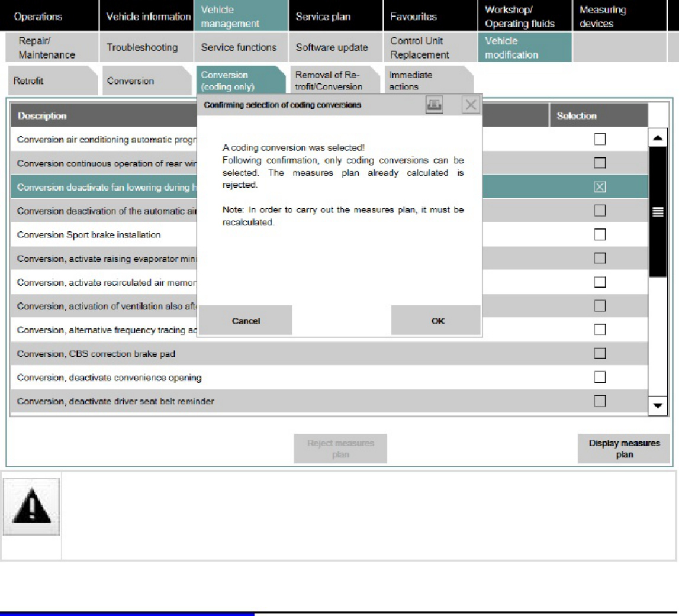Click Display measures plan button
Viewport: 679px width, 616px height.
coord(623,449)
